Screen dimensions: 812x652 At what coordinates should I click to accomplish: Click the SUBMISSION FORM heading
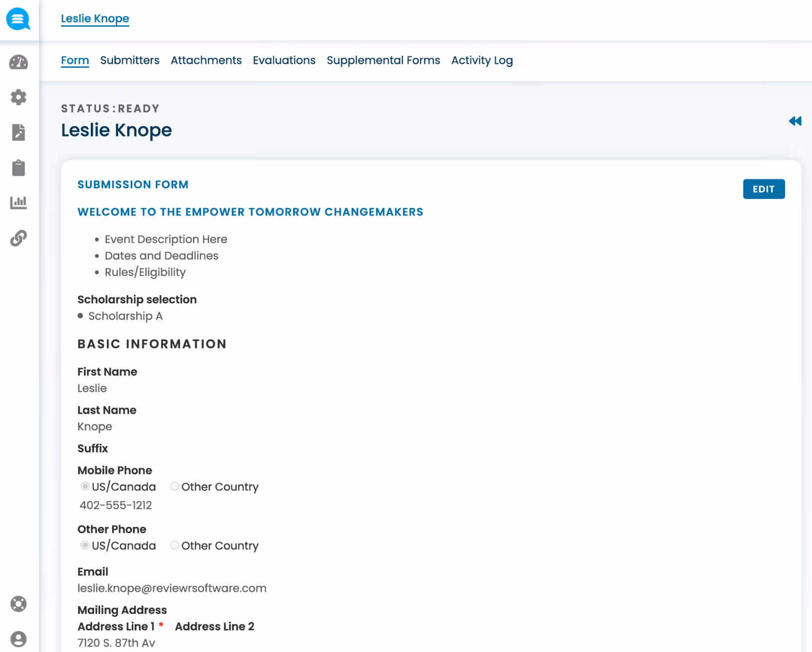(x=133, y=185)
